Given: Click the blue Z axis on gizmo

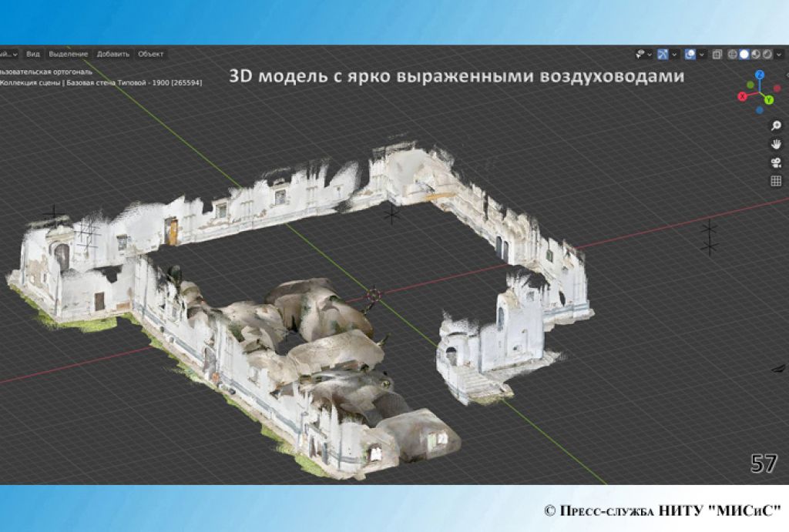Looking at the screenshot, I should (760, 75).
